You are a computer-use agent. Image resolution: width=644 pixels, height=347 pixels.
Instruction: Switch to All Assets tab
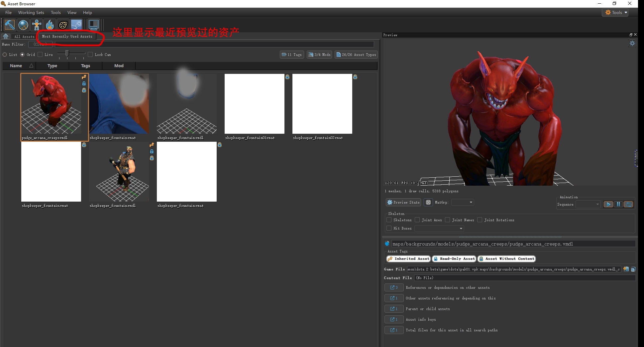[x=24, y=37]
